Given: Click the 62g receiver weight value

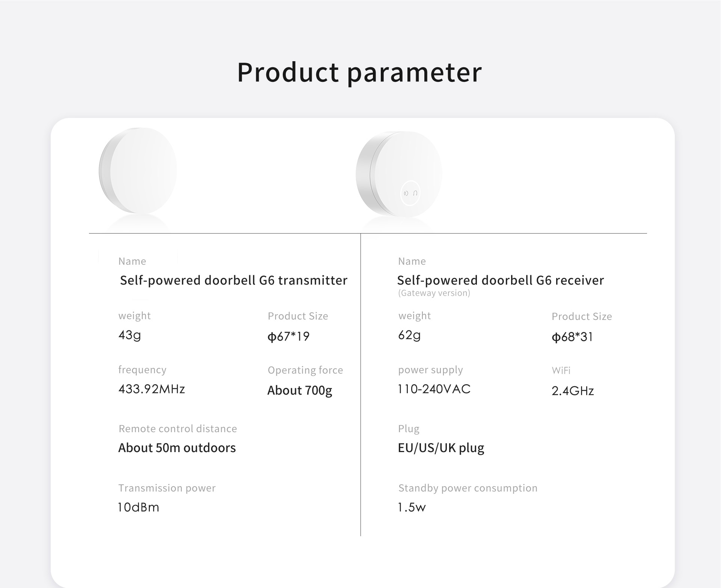Looking at the screenshot, I should tap(409, 335).
